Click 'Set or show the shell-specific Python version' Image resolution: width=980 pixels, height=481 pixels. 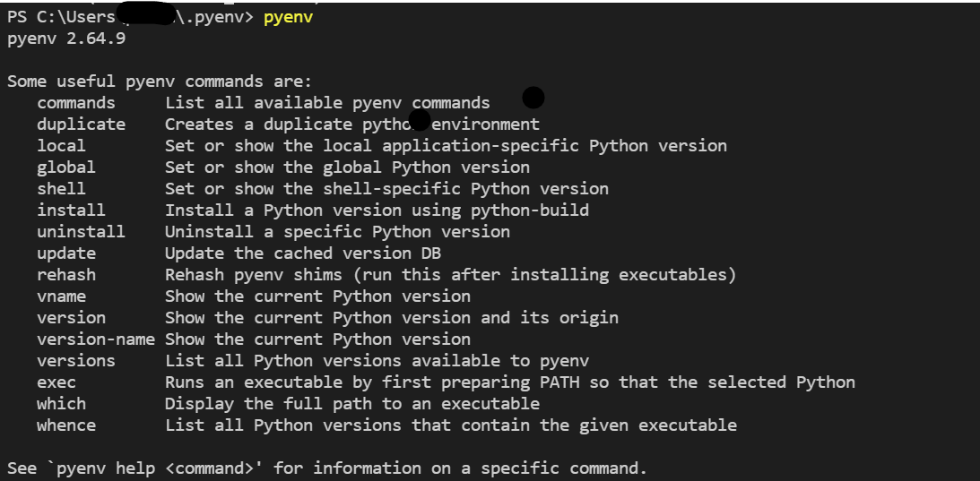pos(386,189)
